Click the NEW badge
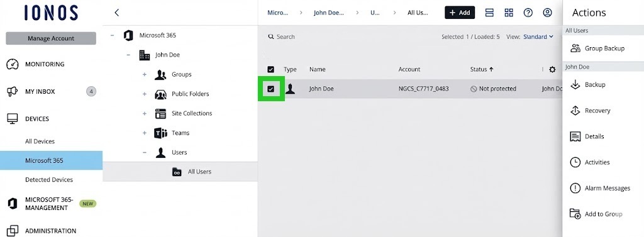Image resolution: width=644 pixels, height=237 pixels. [87, 203]
